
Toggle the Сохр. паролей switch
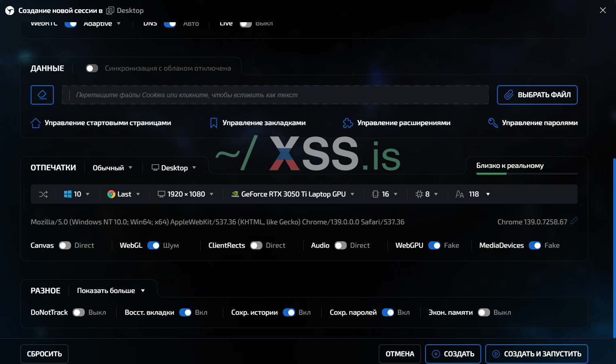[388, 312]
